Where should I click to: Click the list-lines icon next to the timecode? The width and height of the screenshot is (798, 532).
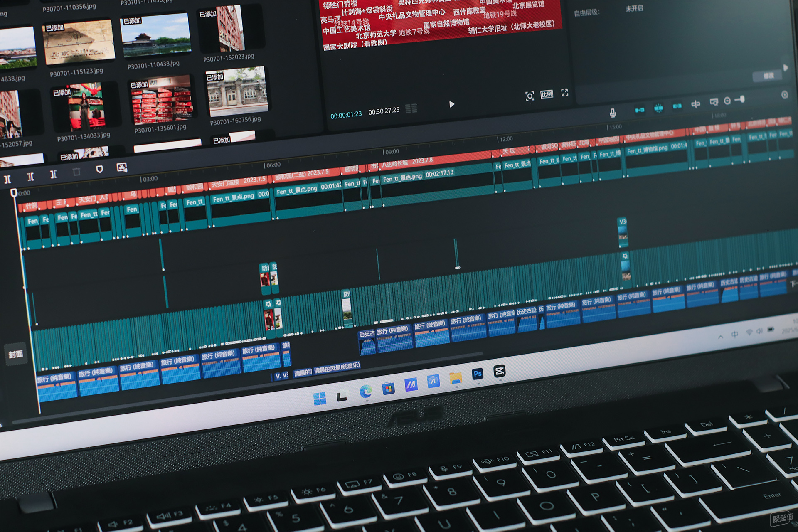point(411,109)
